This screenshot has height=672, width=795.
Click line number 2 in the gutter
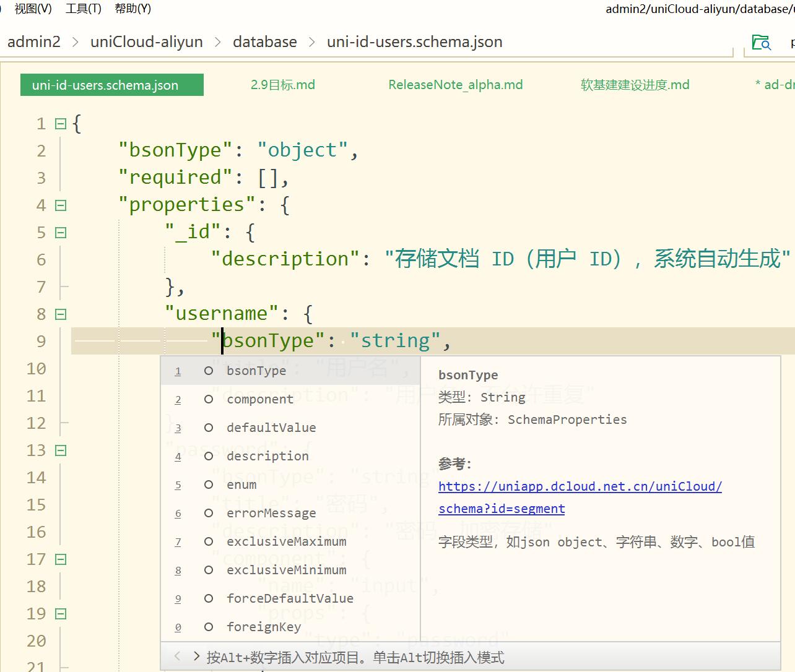[41, 151]
